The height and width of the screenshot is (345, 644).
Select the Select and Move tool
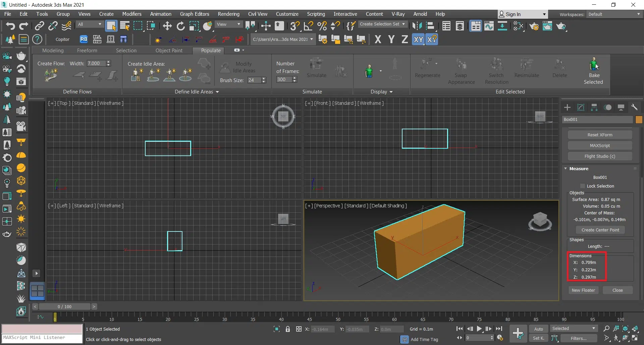pos(167,26)
